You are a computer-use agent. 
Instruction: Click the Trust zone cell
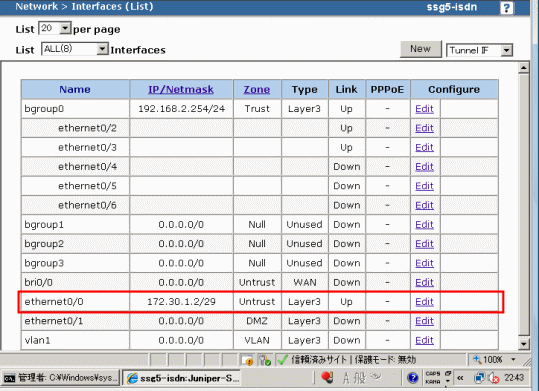click(257, 109)
